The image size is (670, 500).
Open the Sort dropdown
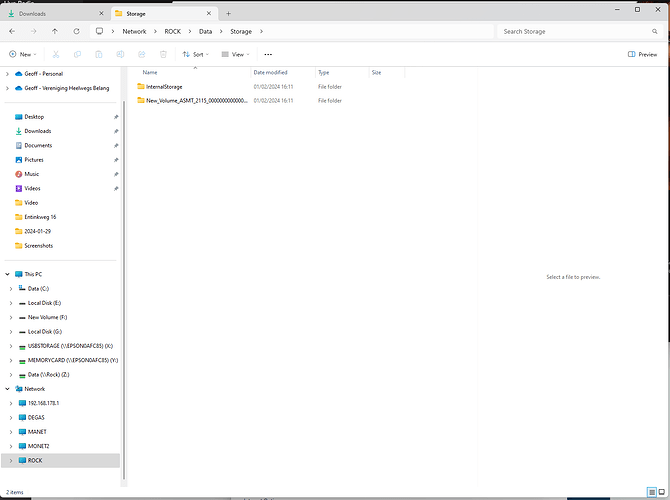(x=195, y=54)
